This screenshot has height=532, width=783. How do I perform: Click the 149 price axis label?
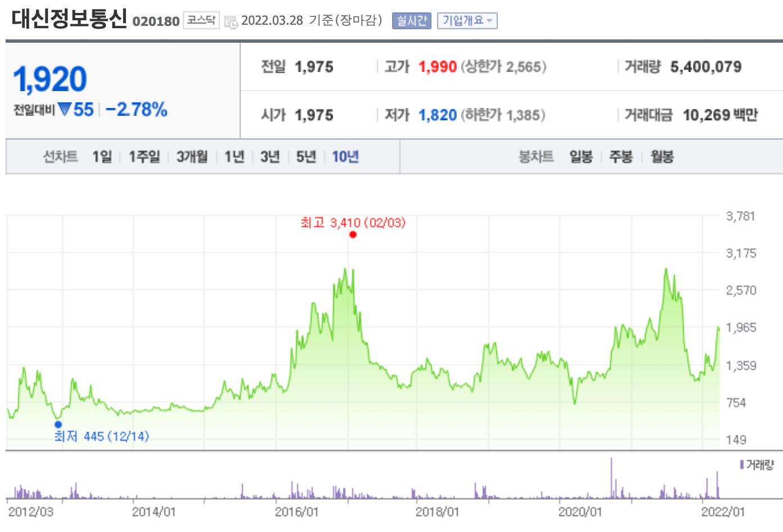point(736,440)
